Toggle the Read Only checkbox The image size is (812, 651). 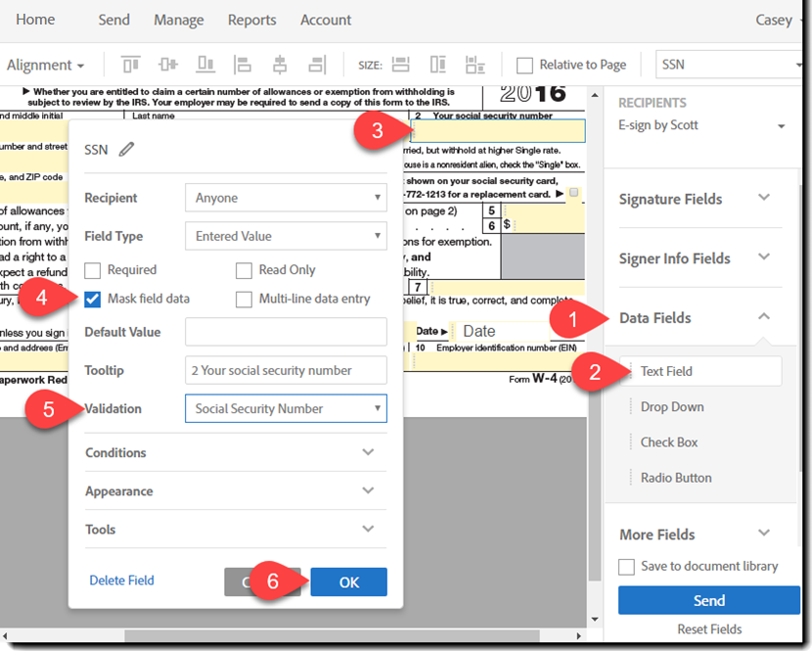(244, 270)
